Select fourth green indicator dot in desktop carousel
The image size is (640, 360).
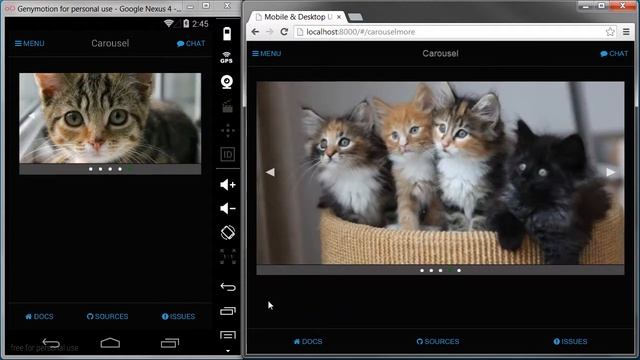point(450,270)
